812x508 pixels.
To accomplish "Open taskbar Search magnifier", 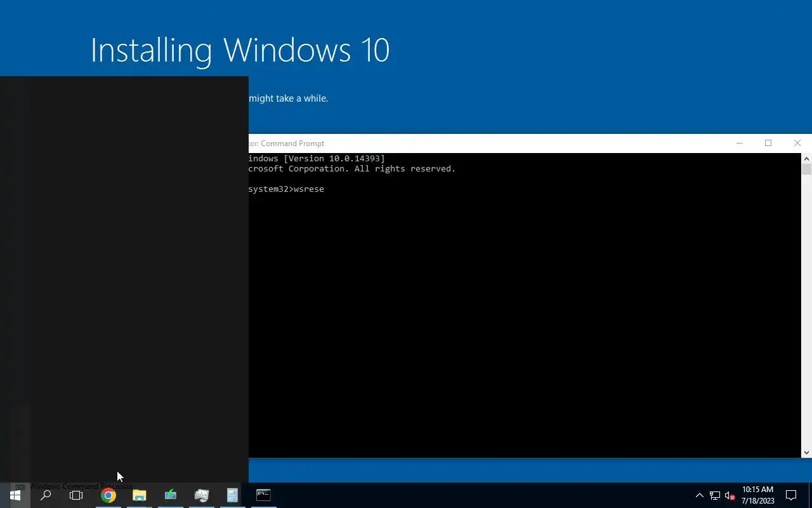I will (x=46, y=495).
